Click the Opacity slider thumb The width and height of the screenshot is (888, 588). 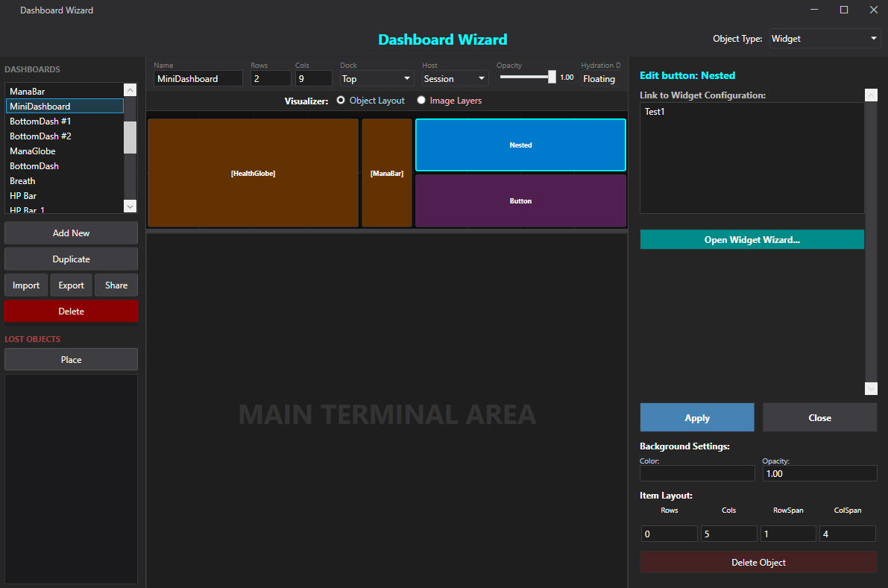coord(552,77)
